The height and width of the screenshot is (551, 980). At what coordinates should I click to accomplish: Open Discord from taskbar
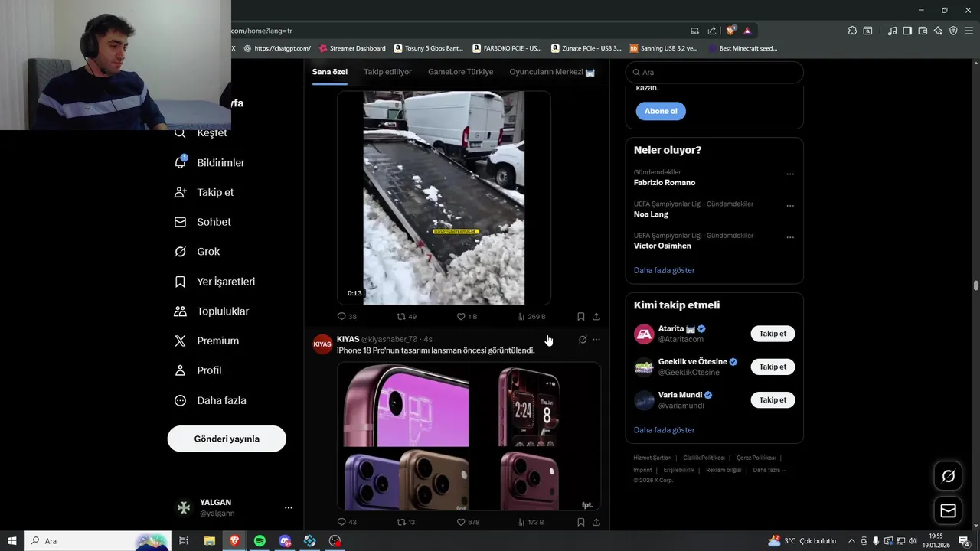coord(285,541)
